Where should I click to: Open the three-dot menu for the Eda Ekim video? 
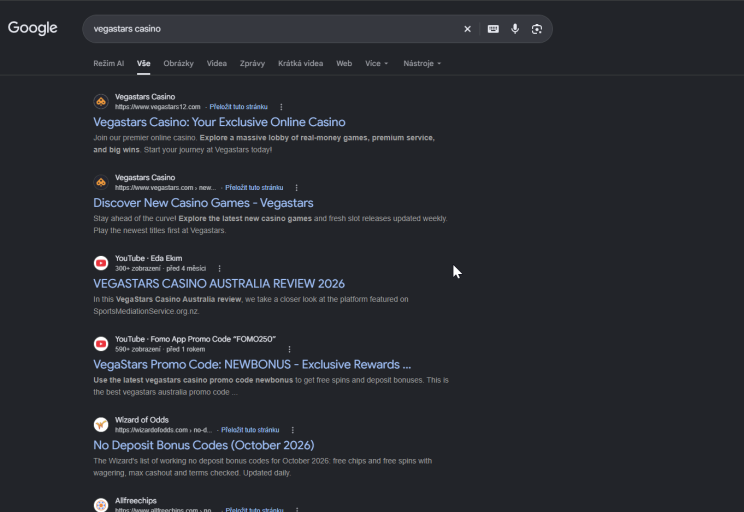(x=219, y=269)
